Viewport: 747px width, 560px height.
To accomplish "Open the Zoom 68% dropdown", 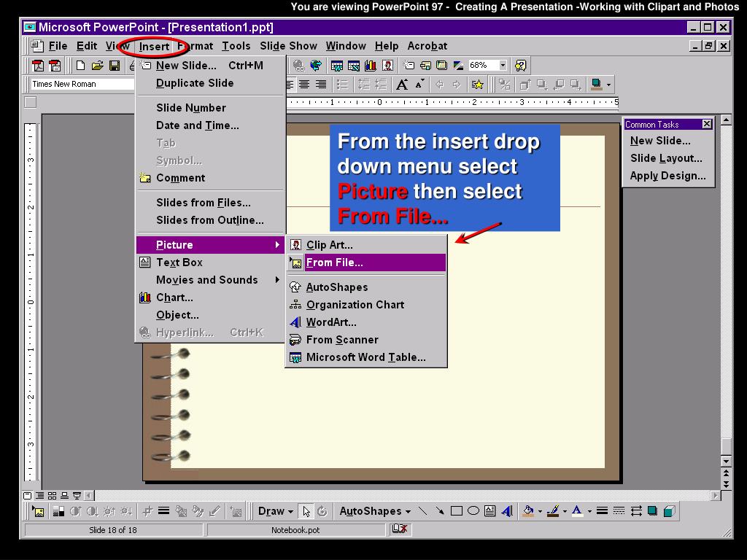I will click(x=503, y=65).
